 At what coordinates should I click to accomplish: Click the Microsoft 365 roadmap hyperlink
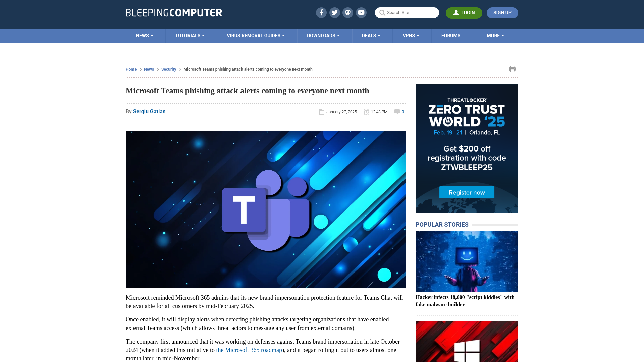(x=249, y=350)
